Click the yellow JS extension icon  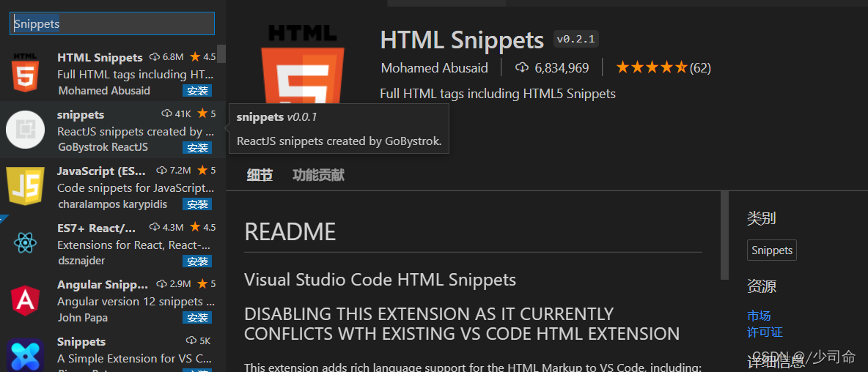25,186
